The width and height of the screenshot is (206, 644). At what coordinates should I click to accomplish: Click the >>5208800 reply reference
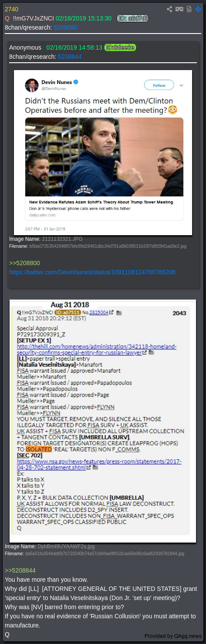pos(24,263)
